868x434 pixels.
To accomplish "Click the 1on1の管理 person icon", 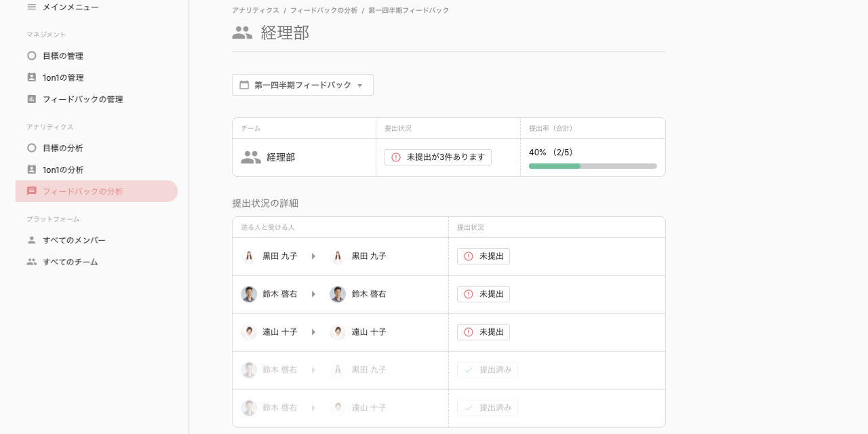I will 31,77.
